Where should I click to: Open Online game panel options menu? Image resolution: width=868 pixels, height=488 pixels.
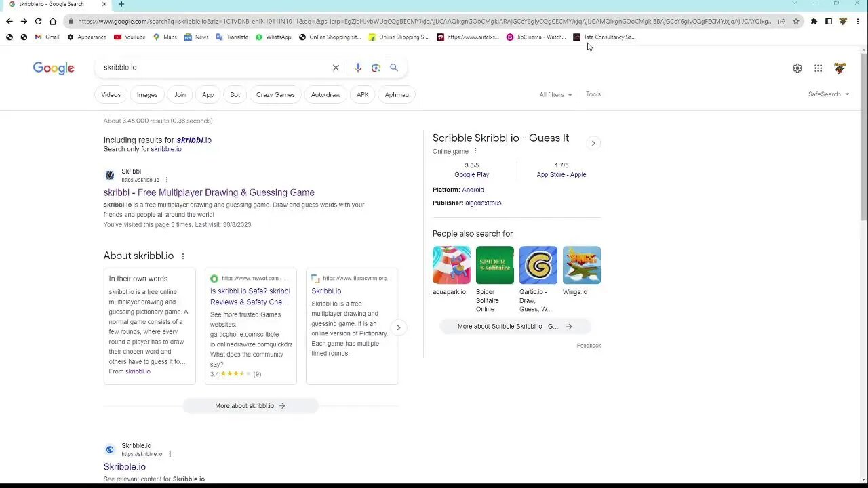[x=475, y=152]
